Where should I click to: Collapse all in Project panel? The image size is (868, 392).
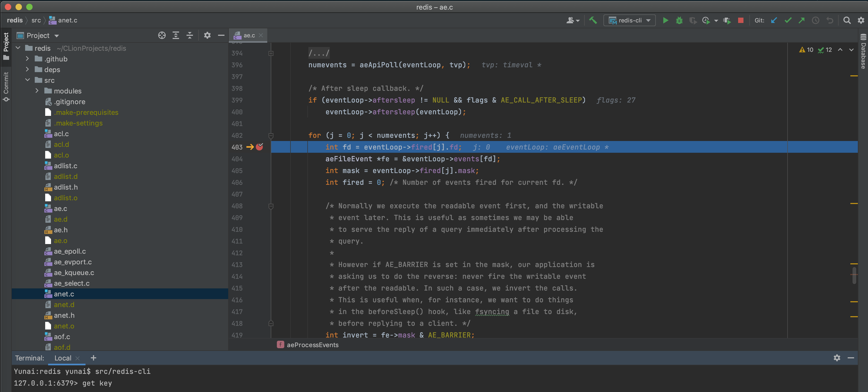190,35
